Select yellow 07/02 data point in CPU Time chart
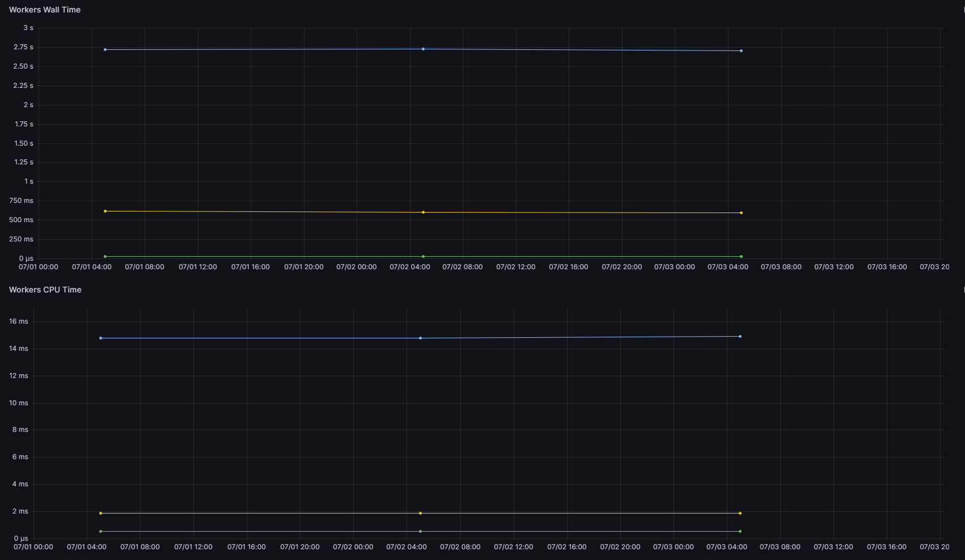The height and width of the screenshot is (560, 965). (420, 514)
